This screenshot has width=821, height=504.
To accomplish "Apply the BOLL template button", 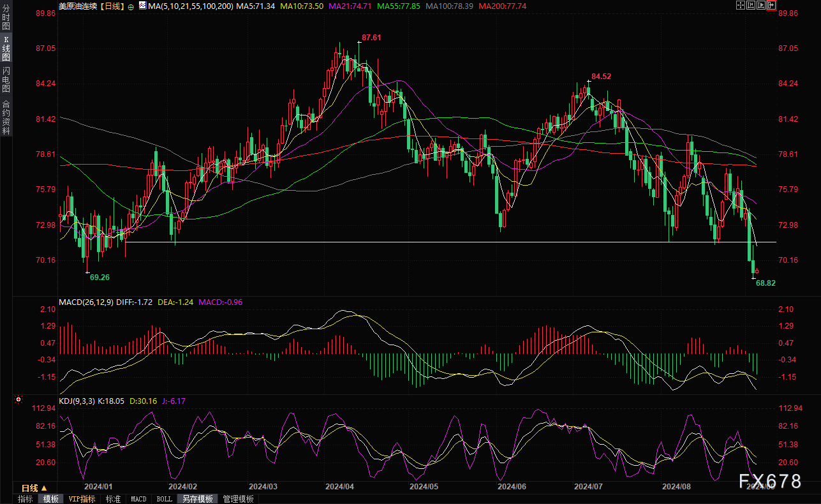I will [x=164, y=499].
